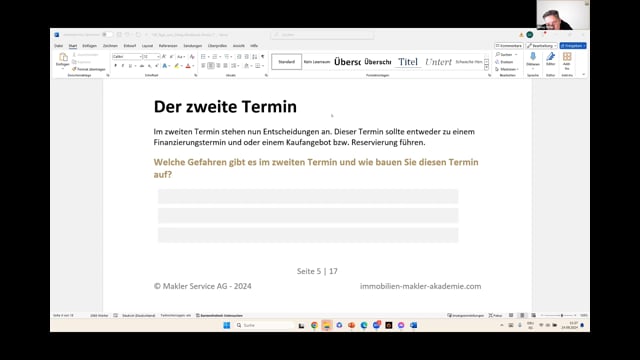The width and height of the screenshot is (640, 360).
Task: Open the Referenzen ribbon tab
Action: 168,46
